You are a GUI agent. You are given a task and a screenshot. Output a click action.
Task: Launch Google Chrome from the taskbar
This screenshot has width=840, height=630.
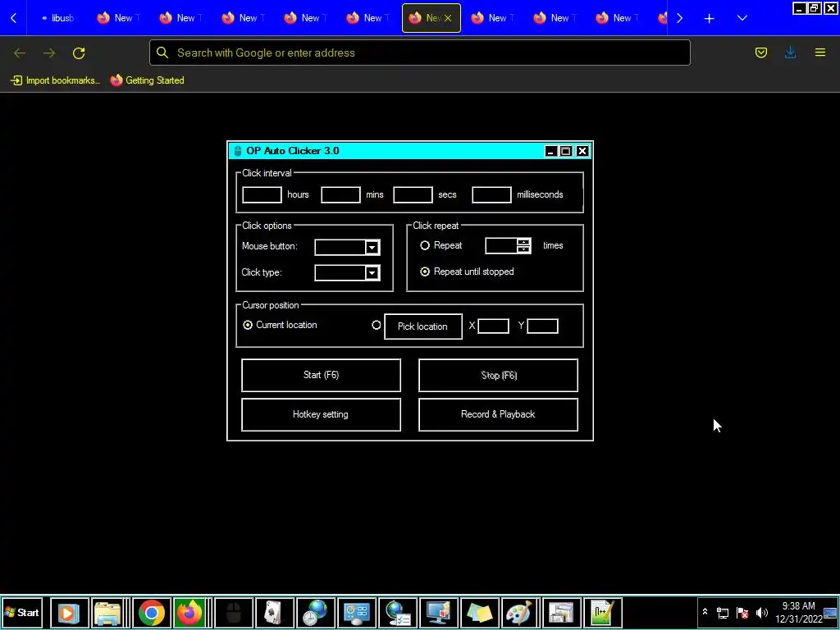[152, 613]
